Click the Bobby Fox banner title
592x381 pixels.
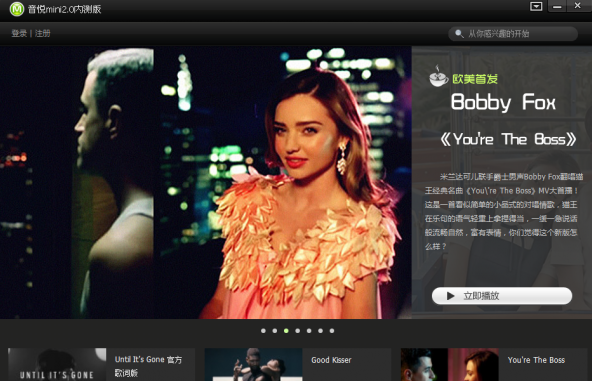coord(503,102)
